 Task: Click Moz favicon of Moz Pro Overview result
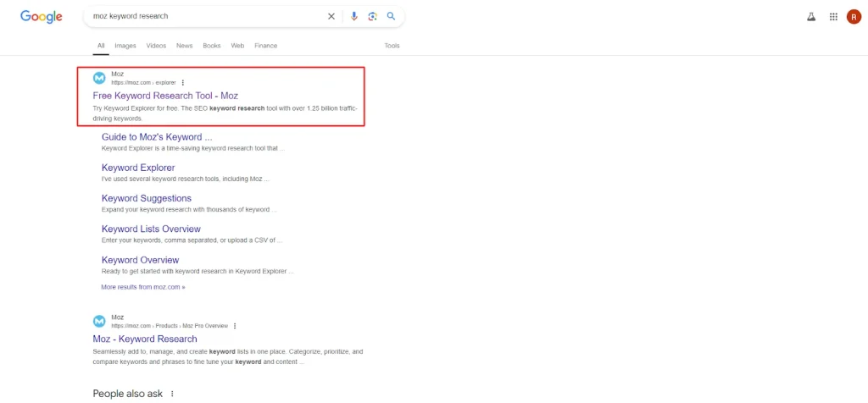[x=99, y=321]
